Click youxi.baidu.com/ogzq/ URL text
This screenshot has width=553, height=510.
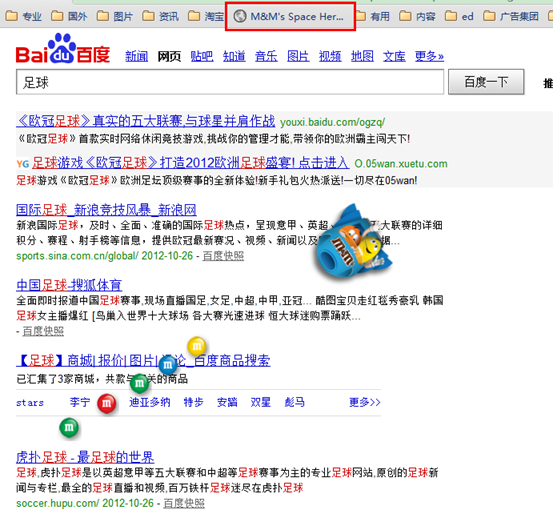tap(332, 122)
